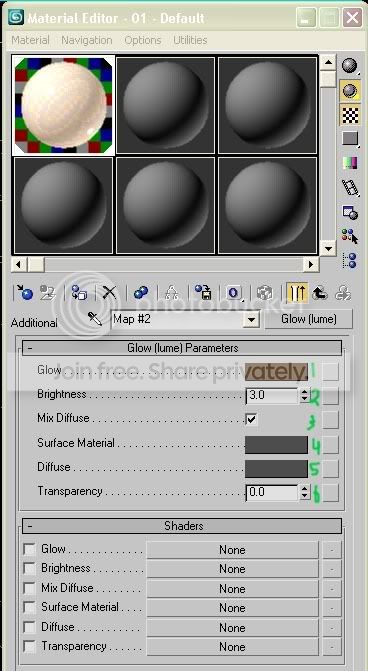Image resolution: width=368 pixels, height=671 pixels.
Task: Open the Options menu
Action: pyautogui.click(x=143, y=40)
